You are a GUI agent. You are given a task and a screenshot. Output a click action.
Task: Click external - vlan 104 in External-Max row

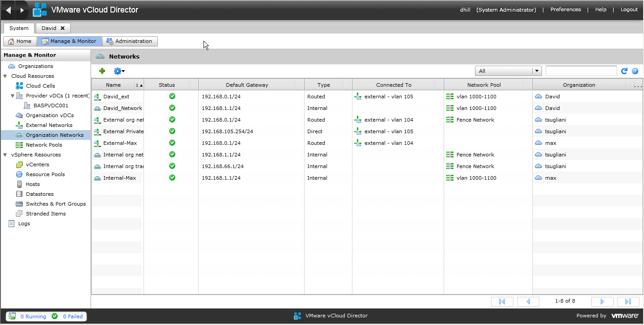click(389, 143)
